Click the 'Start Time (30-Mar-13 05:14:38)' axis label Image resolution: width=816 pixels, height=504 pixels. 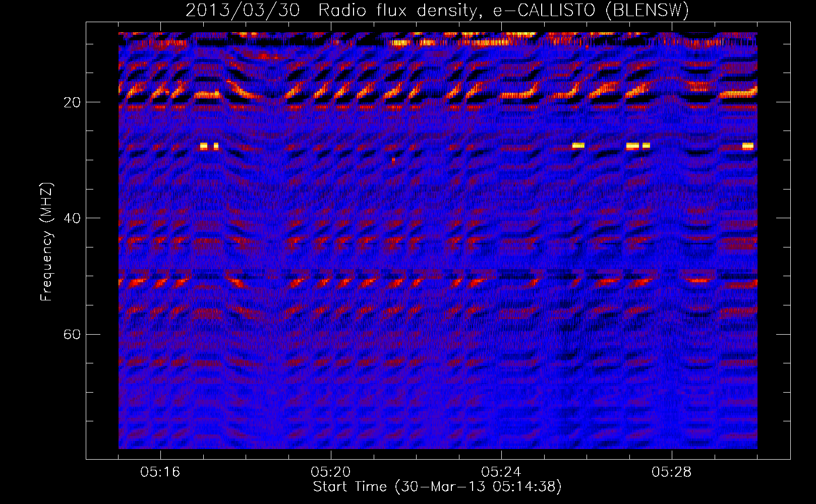437,487
